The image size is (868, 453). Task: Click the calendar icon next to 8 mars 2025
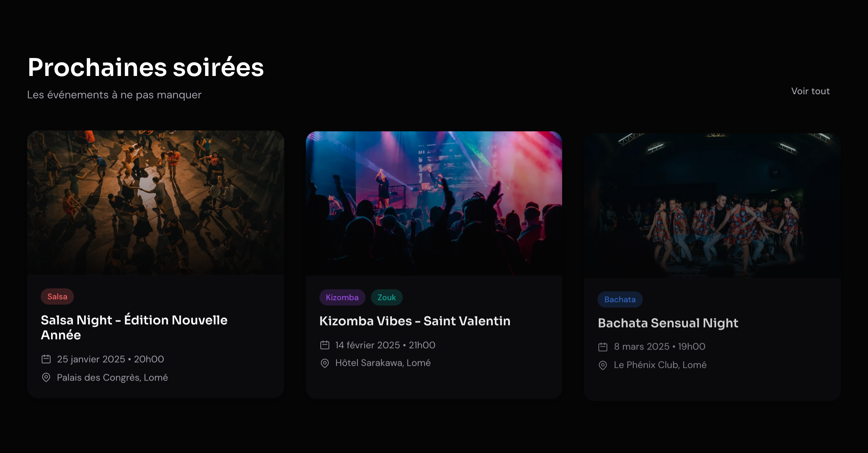coord(603,347)
